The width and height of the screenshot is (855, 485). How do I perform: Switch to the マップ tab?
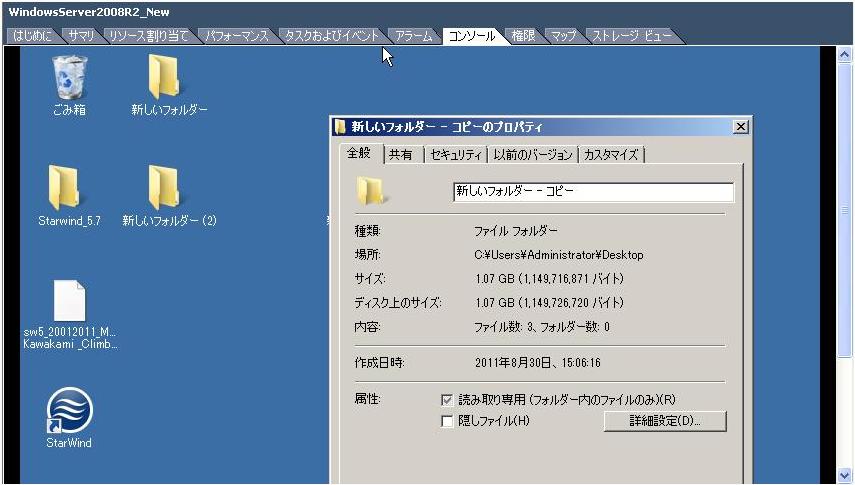pyautogui.click(x=563, y=36)
